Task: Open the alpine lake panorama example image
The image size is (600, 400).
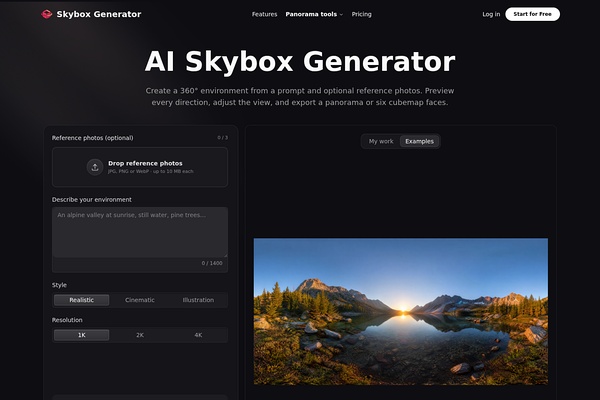Action: coord(401,312)
